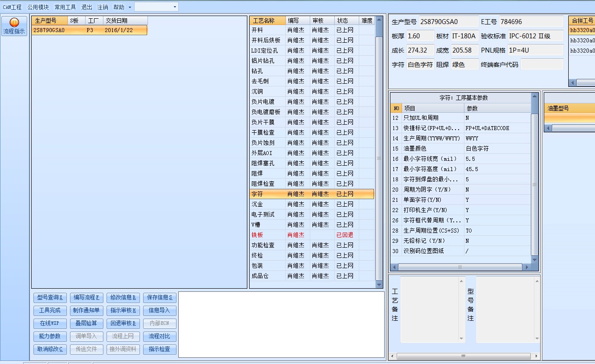The image size is (595, 364).
Task: Click the PNL规格 field showing 1P=4U
Action: click(x=535, y=50)
